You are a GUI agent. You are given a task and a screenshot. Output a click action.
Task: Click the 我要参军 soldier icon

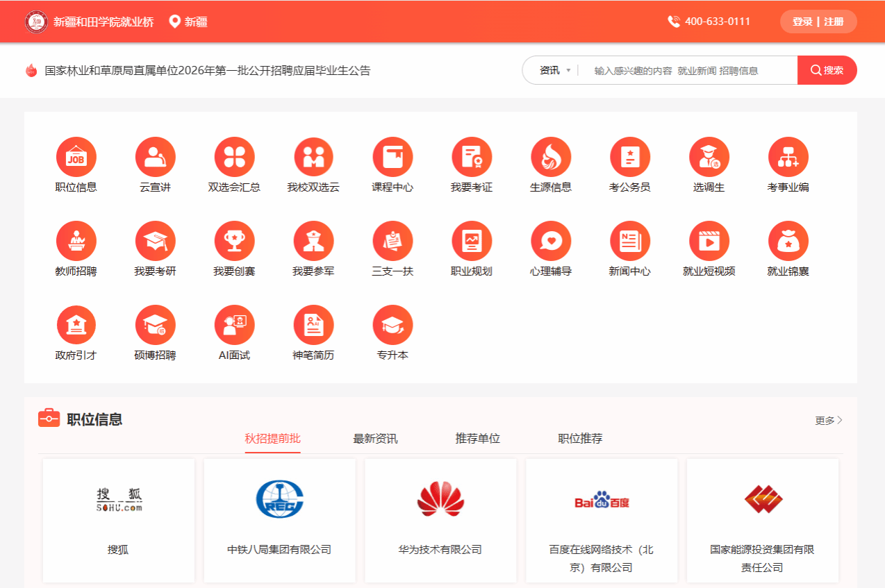point(313,241)
